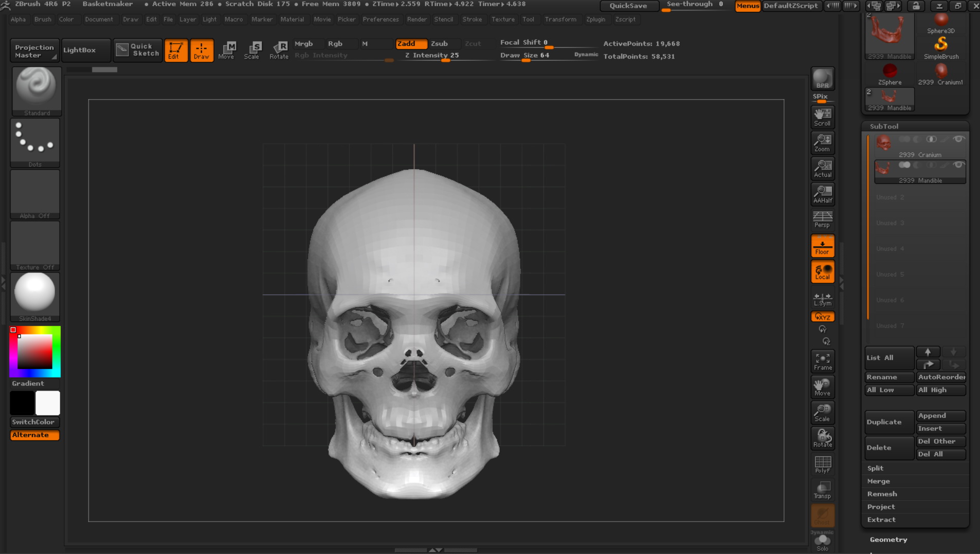Open LightBox

85,50
